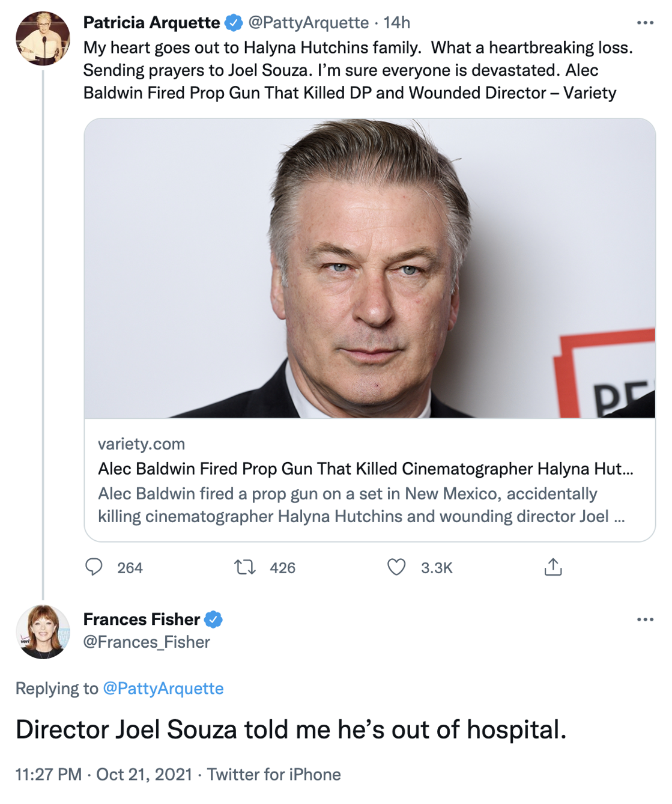Click the @PattyArquette handle beside the name

pos(309,23)
